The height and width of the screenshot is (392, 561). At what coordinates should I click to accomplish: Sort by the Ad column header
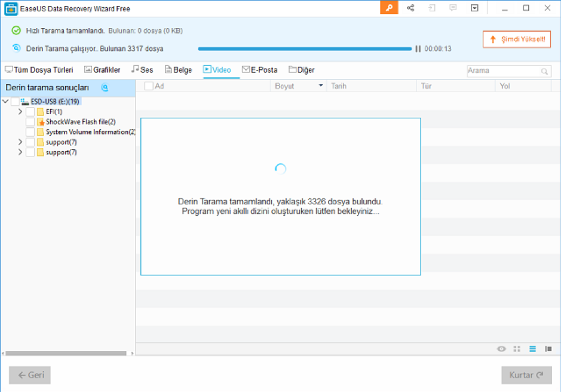click(x=160, y=86)
